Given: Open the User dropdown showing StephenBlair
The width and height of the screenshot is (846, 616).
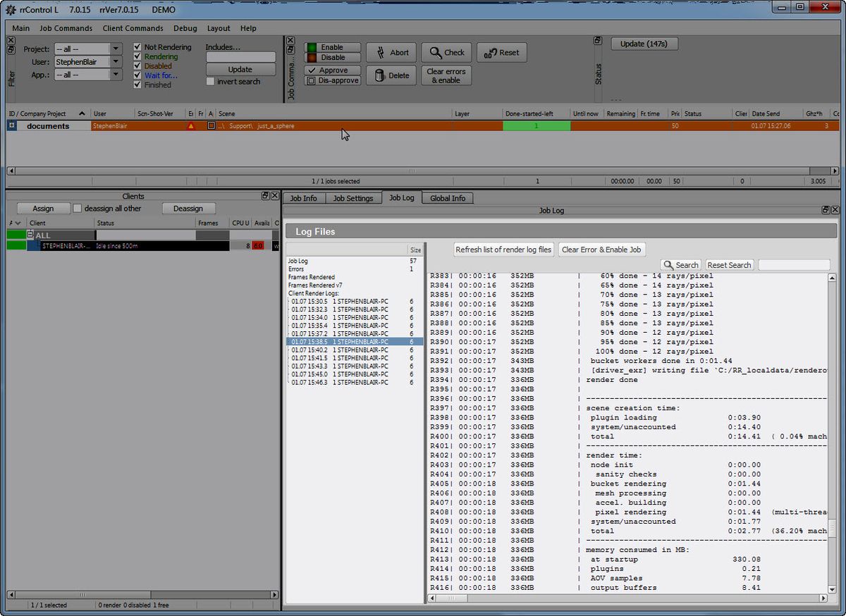Looking at the screenshot, I should click(x=116, y=62).
